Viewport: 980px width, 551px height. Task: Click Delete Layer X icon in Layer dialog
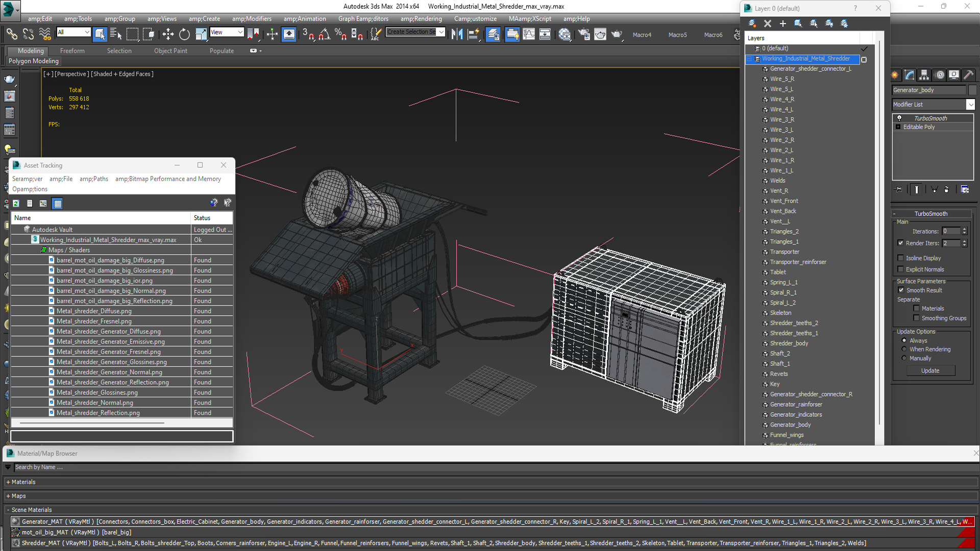[767, 23]
